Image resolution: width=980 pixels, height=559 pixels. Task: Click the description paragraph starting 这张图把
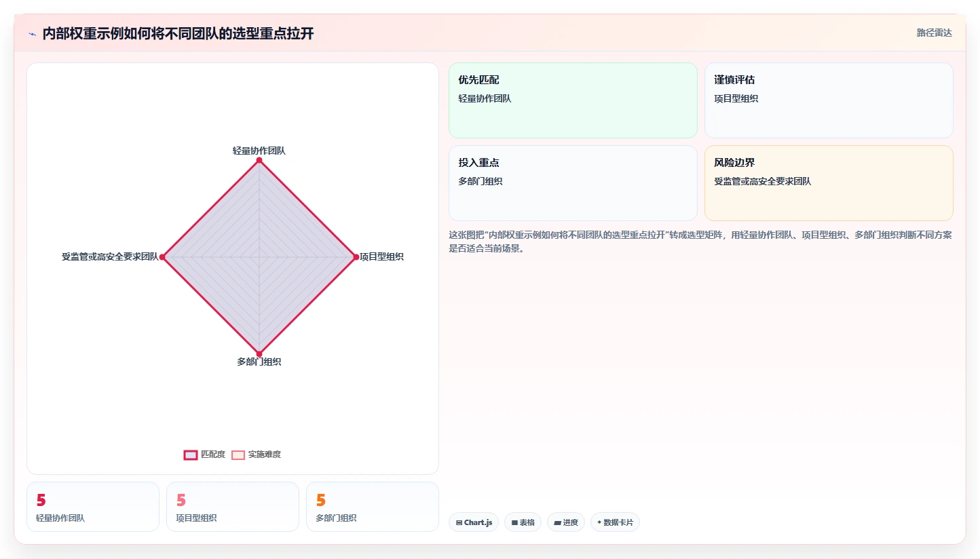tap(700, 242)
